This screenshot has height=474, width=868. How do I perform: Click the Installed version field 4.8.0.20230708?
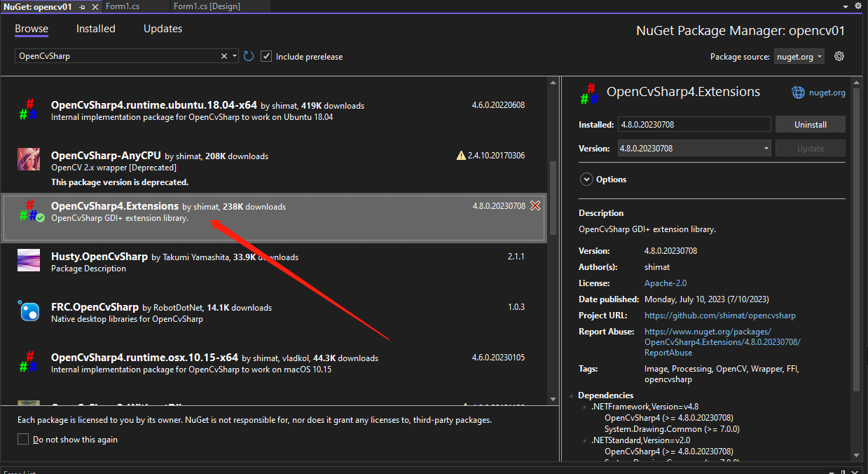pos(694,124)
